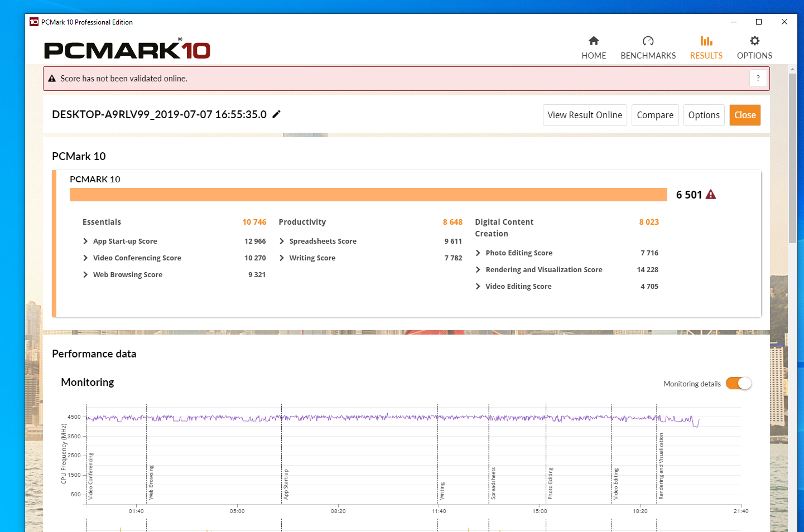Screen dimensions: 804x532
Task: Click the Performance data heading
Action: coord(94,354)
